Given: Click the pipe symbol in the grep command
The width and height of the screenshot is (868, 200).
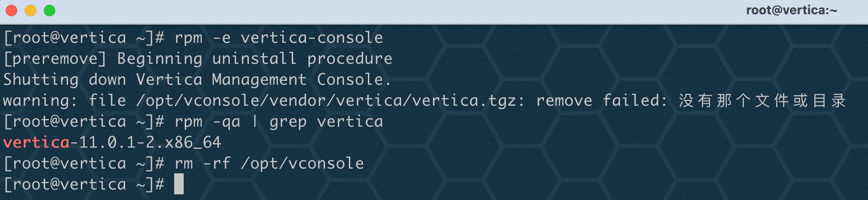Looking at the screenshot, I should click(255, 121).
